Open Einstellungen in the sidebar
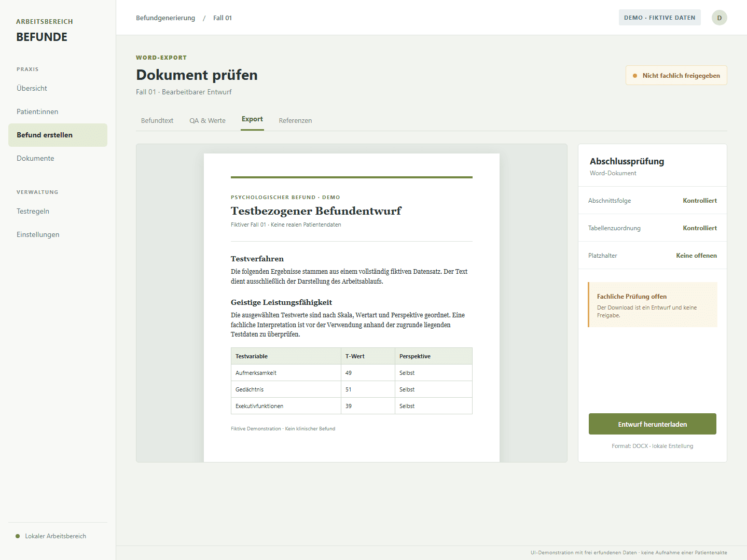 (58, 234)
